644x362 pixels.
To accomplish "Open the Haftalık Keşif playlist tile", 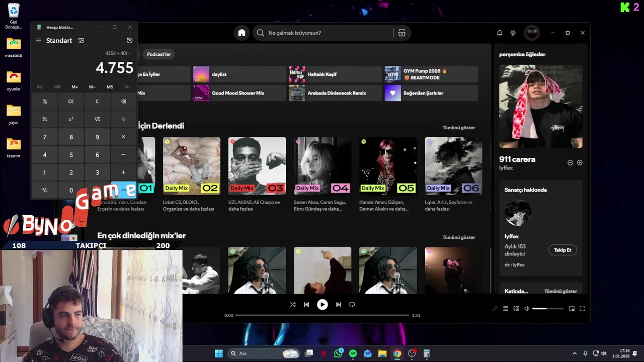I will click(335, 74).
